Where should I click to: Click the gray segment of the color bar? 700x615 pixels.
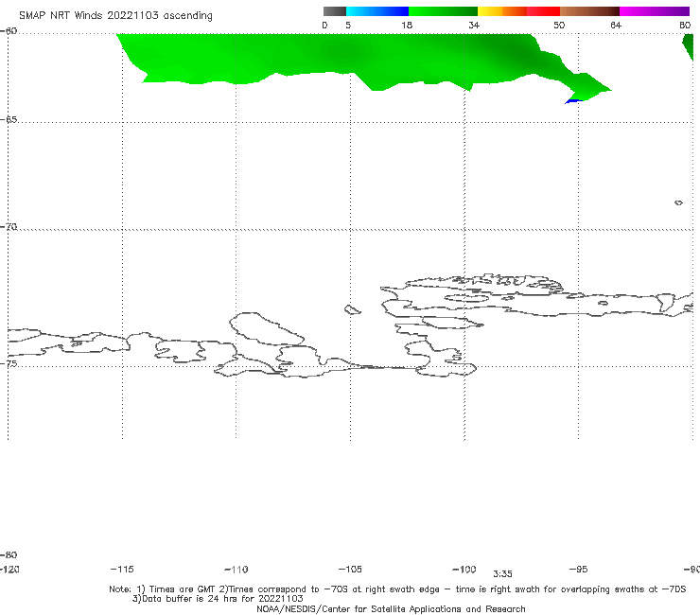point(335,11)
